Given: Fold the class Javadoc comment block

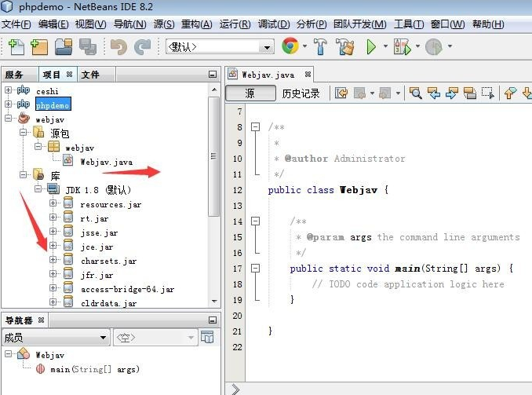Looking at the screenshot, I should pos(255,126).
